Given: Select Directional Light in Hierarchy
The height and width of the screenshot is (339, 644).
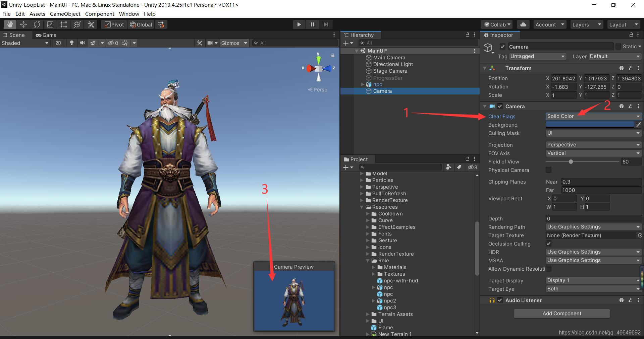Looking at the screenshot, I should point(393,64).
